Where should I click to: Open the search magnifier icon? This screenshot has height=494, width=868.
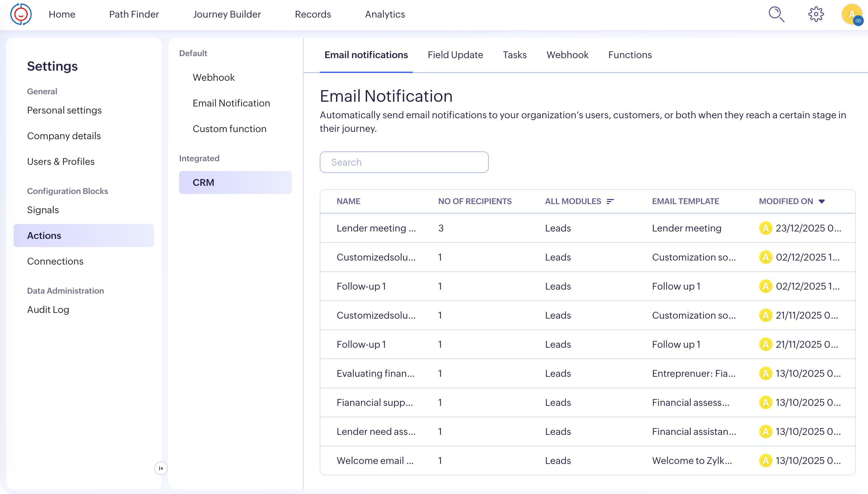pyautogui.click(x=776, y=14)
